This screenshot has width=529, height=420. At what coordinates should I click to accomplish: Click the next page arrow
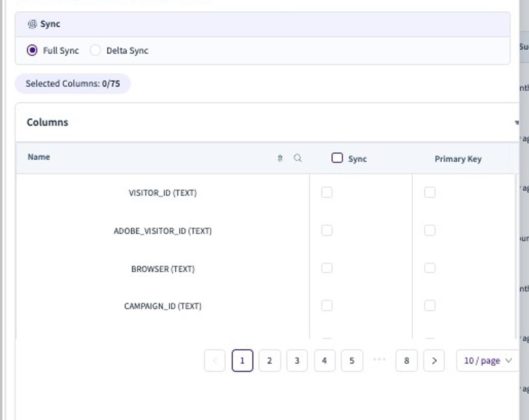click(434, 361)
